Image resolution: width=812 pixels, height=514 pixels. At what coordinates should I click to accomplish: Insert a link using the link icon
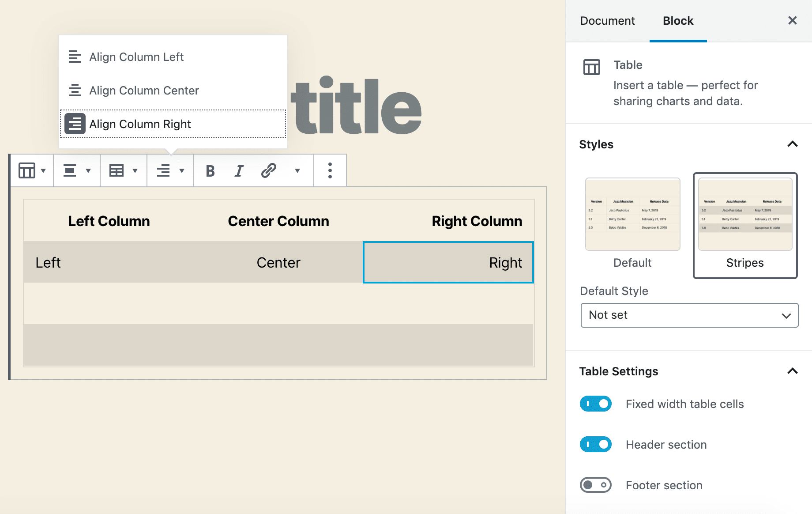click(x=267, y=170)
